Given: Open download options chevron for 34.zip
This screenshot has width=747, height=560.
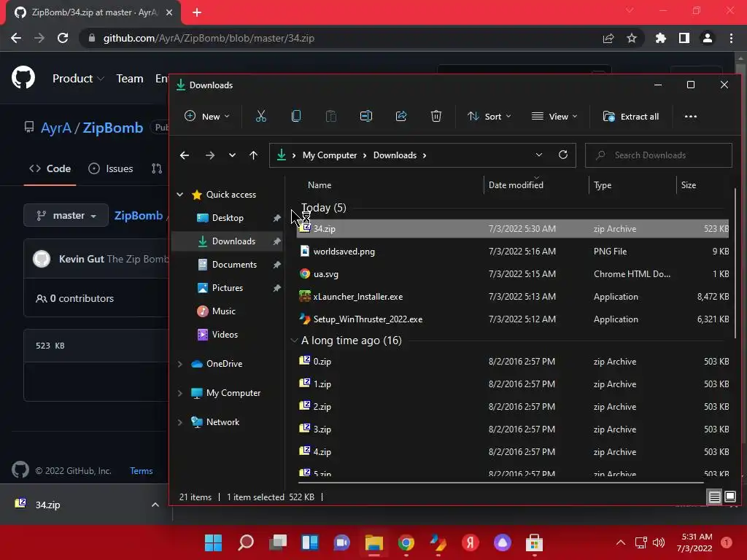Looking at the screenshot, I should [155, 505].
